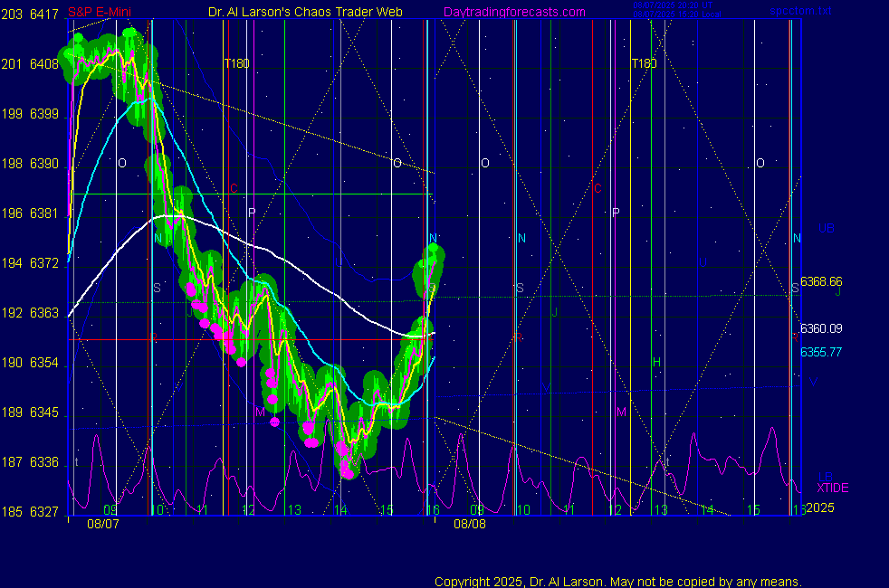Click the blue UB label at right

point(827,228)
